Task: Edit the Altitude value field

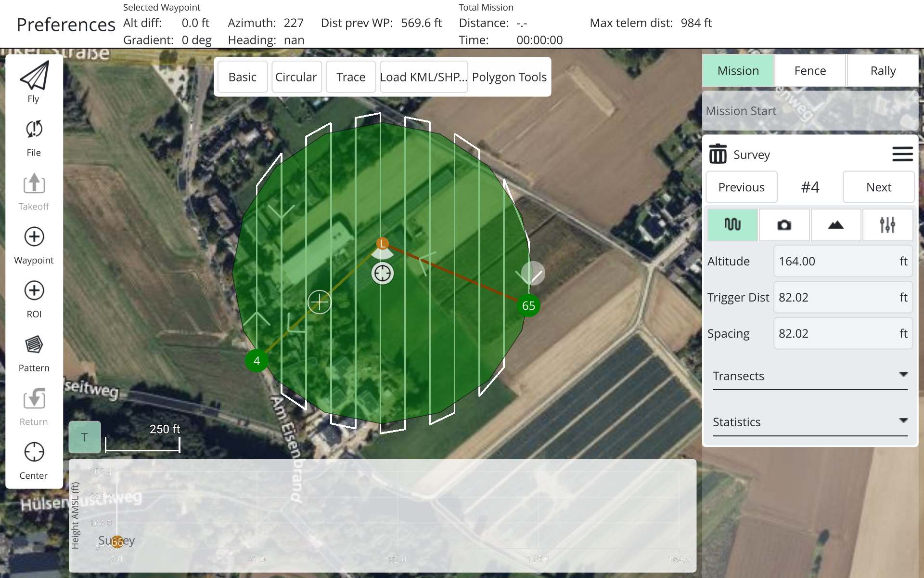Action: click(x=843, y=261)
